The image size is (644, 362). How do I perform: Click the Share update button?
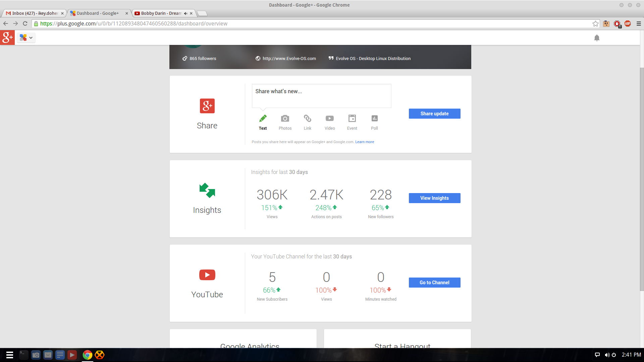[434, 114]
